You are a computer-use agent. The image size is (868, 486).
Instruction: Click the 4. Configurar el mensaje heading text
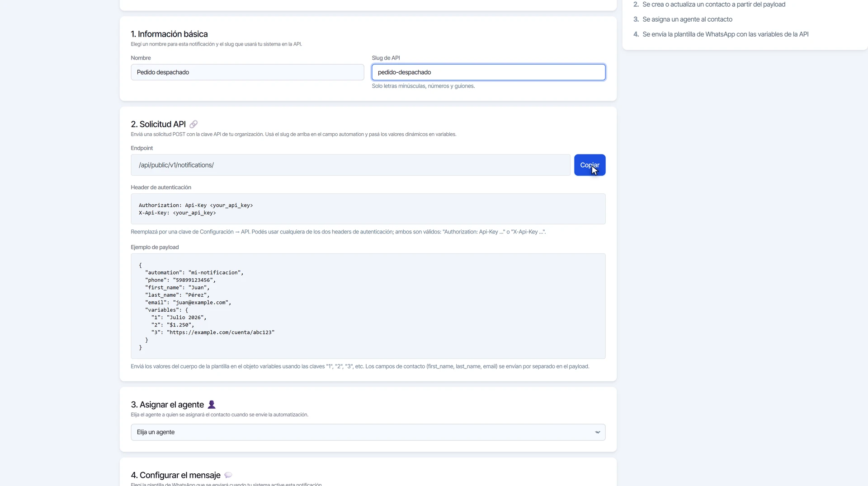pyautogui.click(x=175, y=475)
